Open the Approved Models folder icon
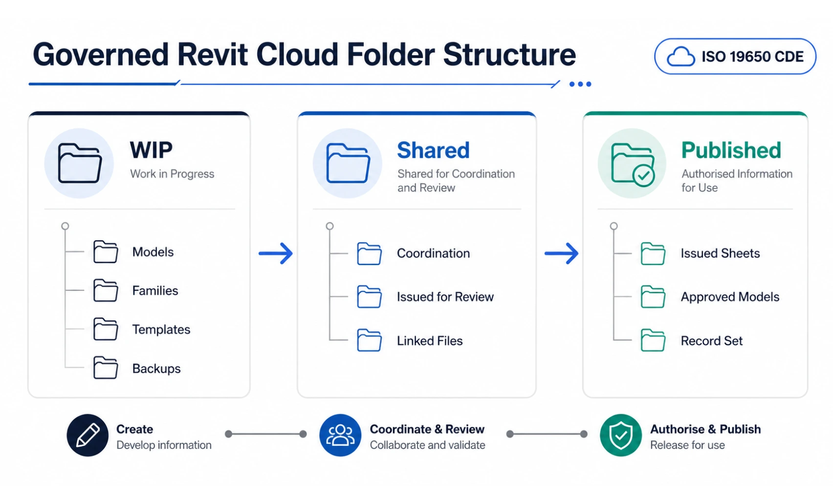 pyautogui.click(x=653, y=297)
